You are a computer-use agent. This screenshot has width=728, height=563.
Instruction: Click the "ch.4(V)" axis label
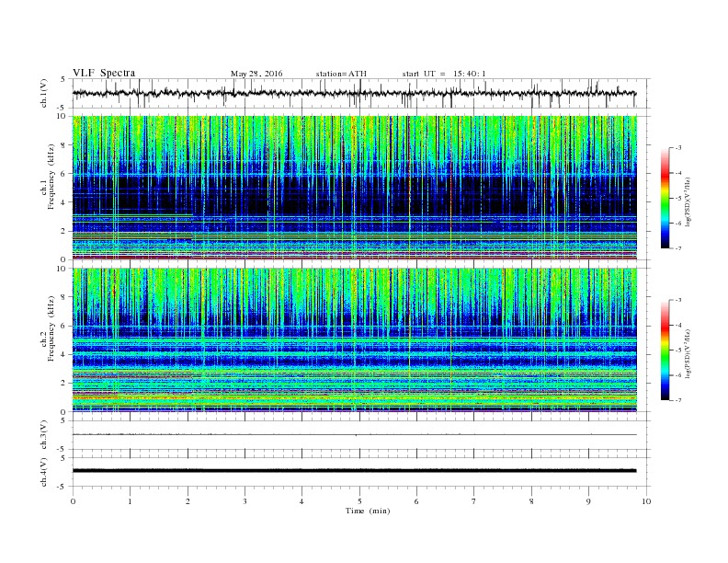[x=43, y=472]
